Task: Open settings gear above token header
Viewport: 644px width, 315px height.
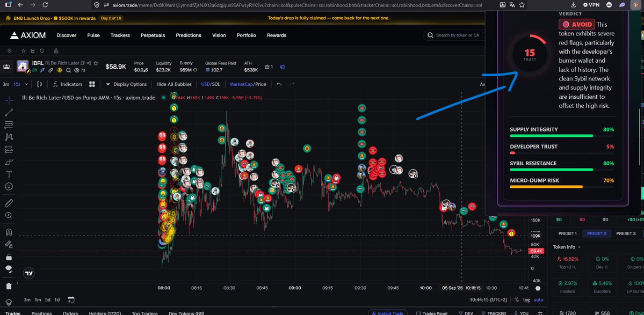Action: tap(10, 50)
